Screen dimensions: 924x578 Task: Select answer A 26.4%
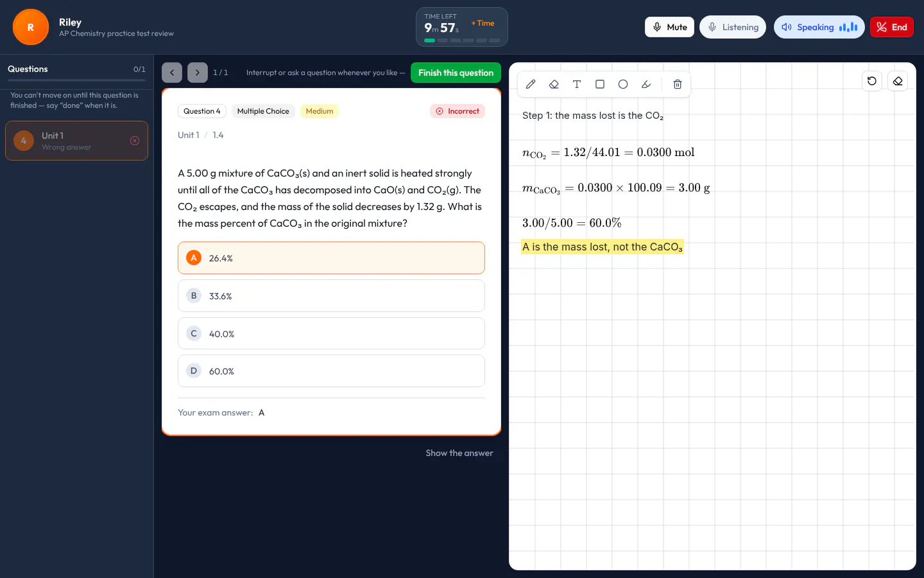point(331,258)
